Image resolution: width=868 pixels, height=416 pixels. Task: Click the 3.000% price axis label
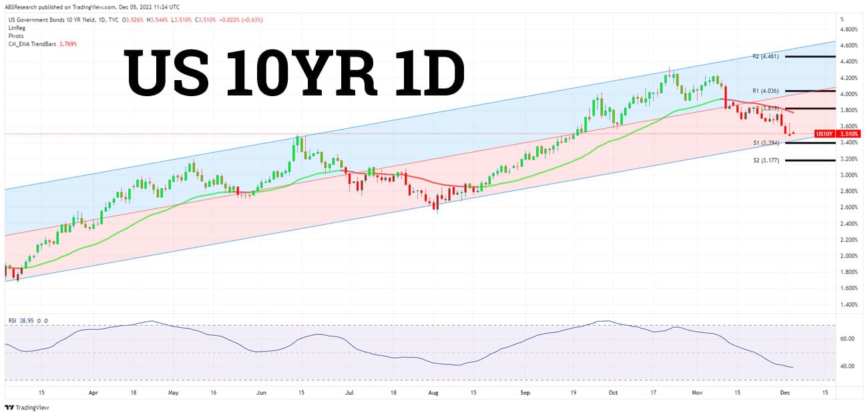849,175
